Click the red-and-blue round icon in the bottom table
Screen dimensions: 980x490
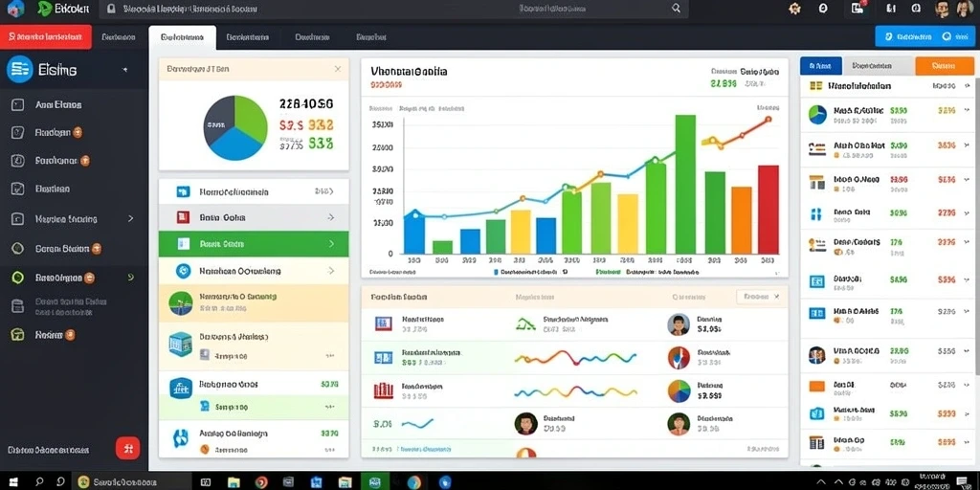click(x=679, y=358)
